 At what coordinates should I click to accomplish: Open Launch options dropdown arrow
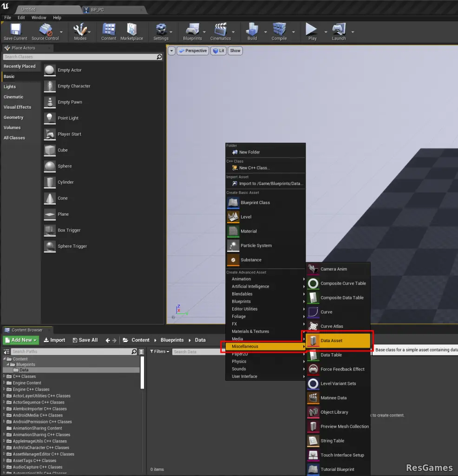(x=353, y=32)
